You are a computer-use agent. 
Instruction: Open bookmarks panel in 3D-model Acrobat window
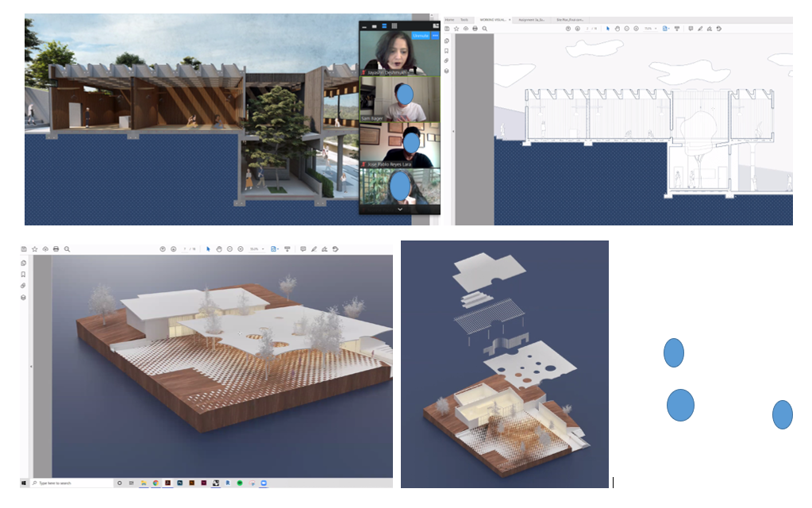pos(23,275)
